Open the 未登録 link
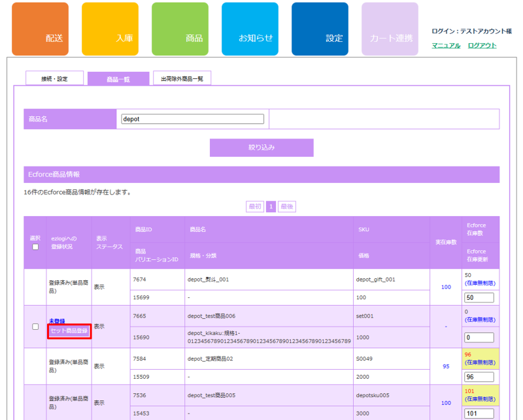 [x=57, y=321]
